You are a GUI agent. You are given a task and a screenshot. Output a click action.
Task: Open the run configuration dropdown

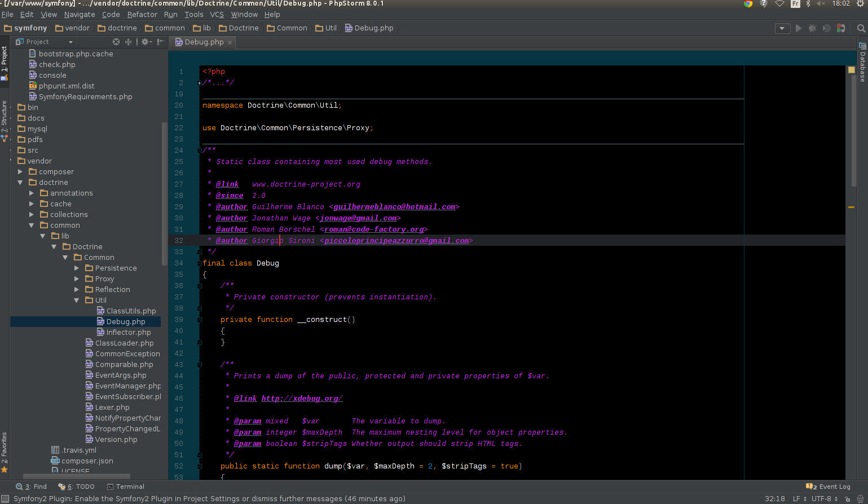click(782, 28)
